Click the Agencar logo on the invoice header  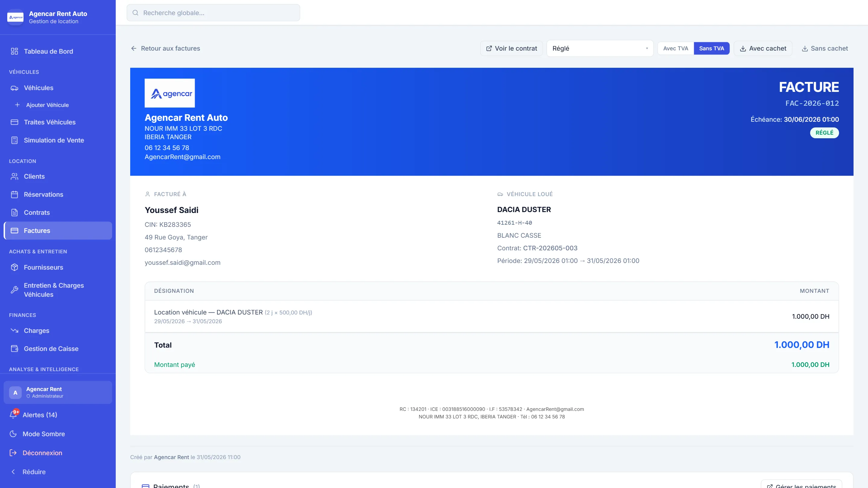169,93
